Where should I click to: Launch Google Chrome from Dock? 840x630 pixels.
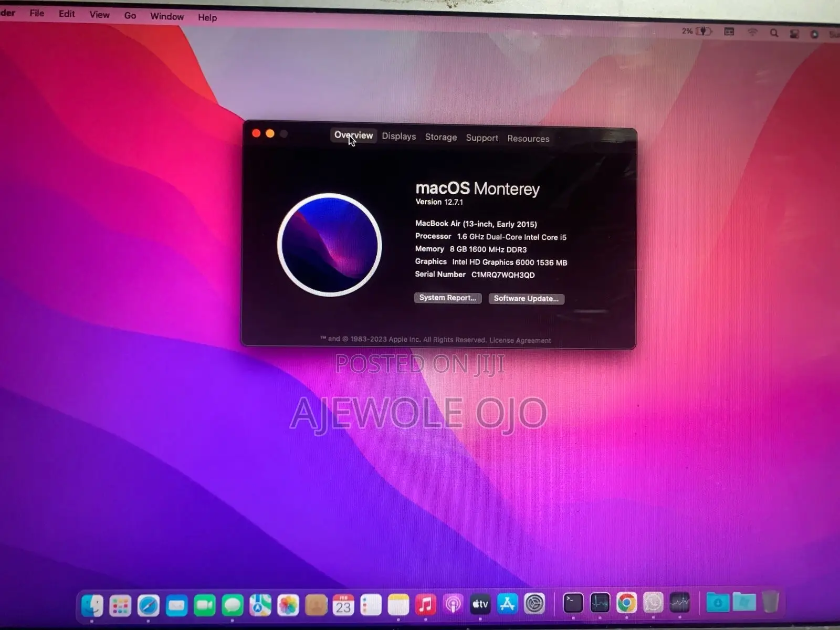pyautogui.click(x=626, y=603)
